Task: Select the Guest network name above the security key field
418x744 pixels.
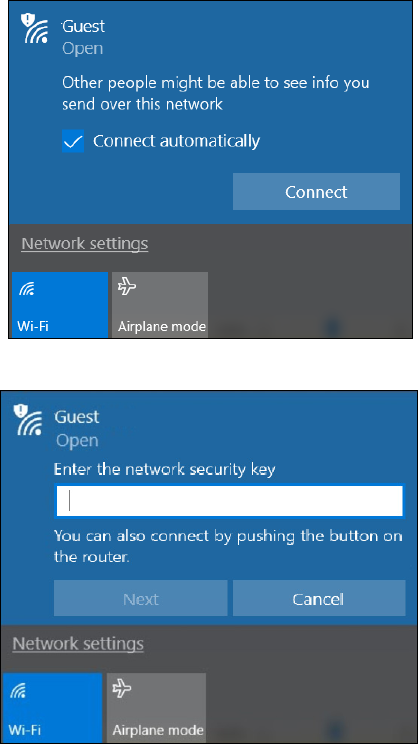Action: pyautogui.click(x=77, y=417)
